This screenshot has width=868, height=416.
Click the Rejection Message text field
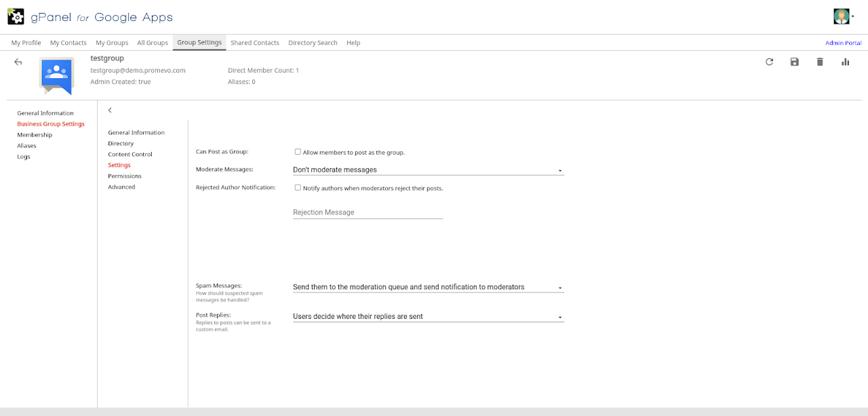(x=368, y=212)
